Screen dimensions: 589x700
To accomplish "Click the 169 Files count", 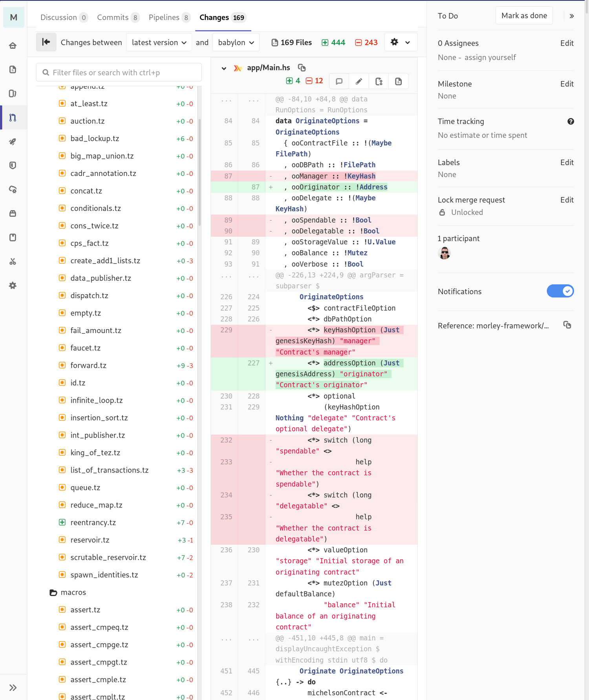I will [x=291, y=42].
